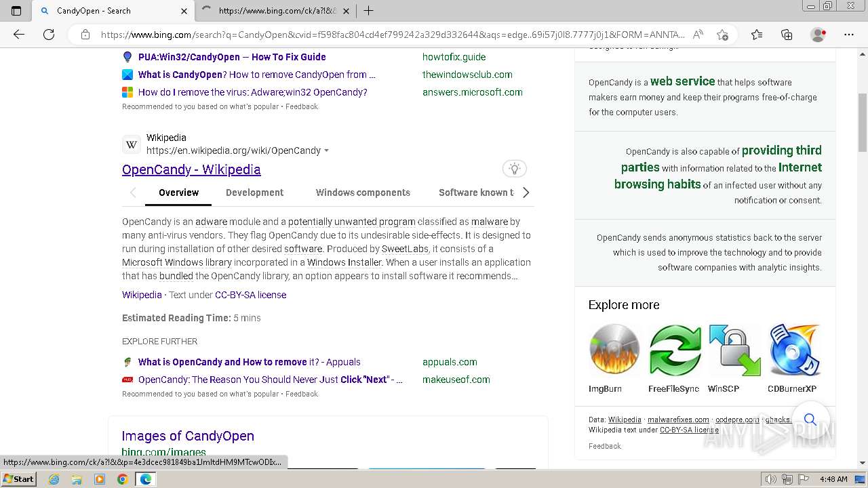Click the appuals.com domain text
The width and height of the screenshot is (868, 488).
[450, 362]
